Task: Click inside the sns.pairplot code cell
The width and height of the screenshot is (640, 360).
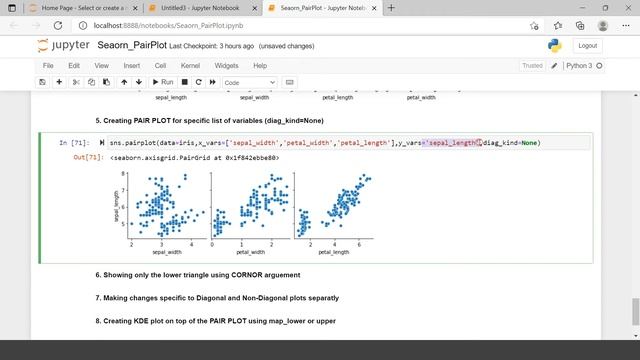Action: pos(349,143)
